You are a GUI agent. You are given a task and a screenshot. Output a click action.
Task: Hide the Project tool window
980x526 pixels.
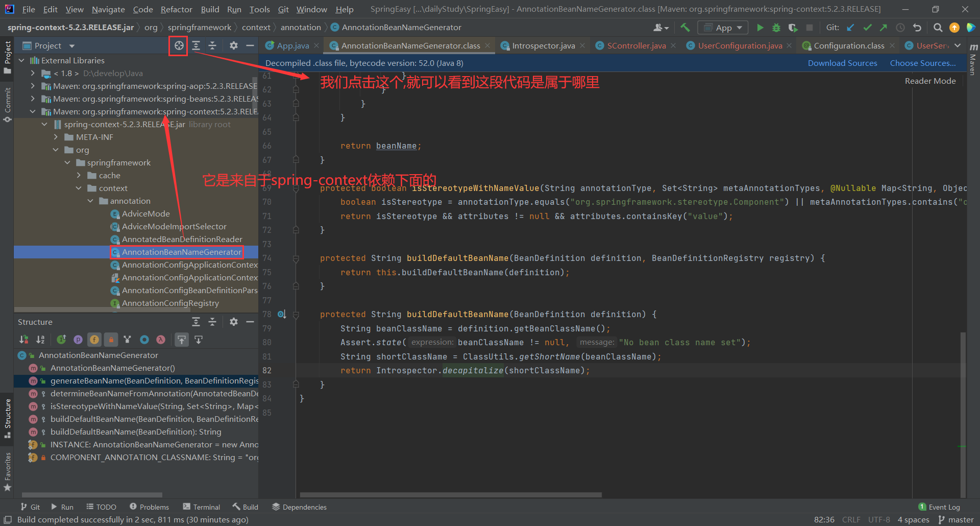[x=250, y=45]
